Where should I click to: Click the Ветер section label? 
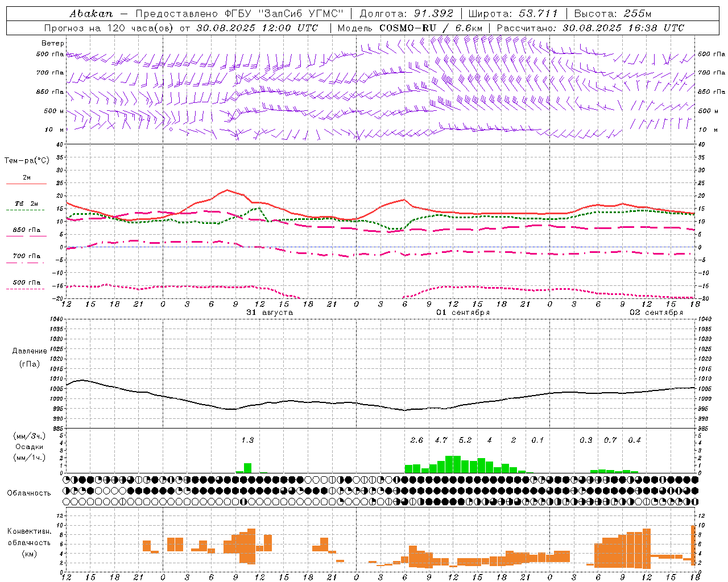(53, 43)
